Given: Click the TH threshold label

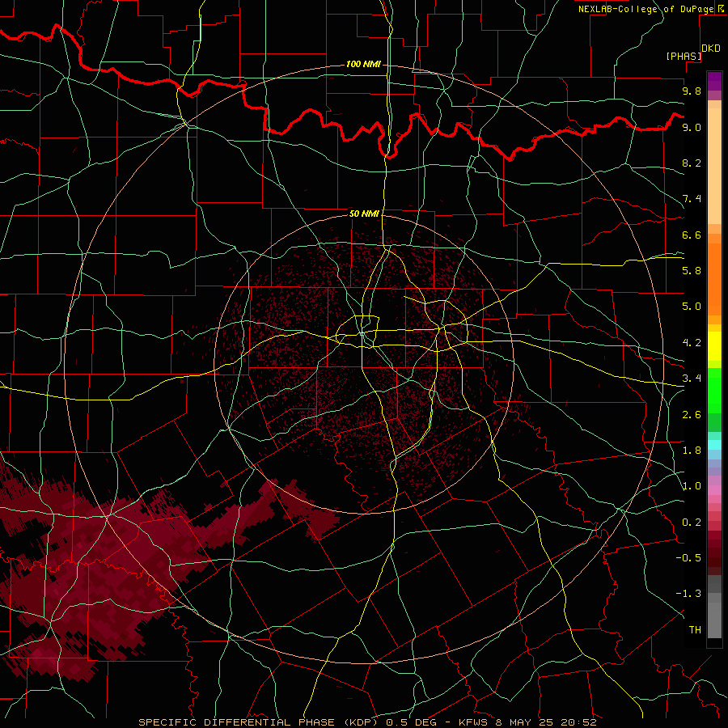Looking at the screenshot, I should 695,630.
